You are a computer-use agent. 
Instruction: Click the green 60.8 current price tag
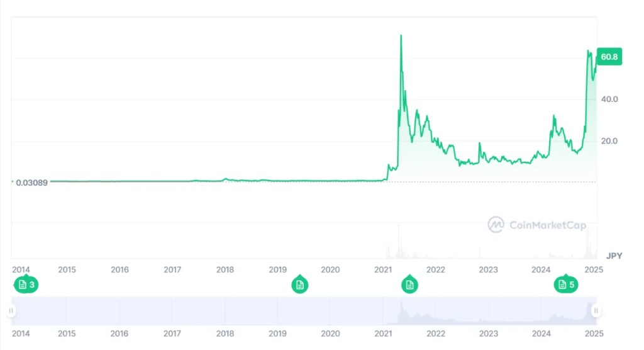[x=609, y=57]
